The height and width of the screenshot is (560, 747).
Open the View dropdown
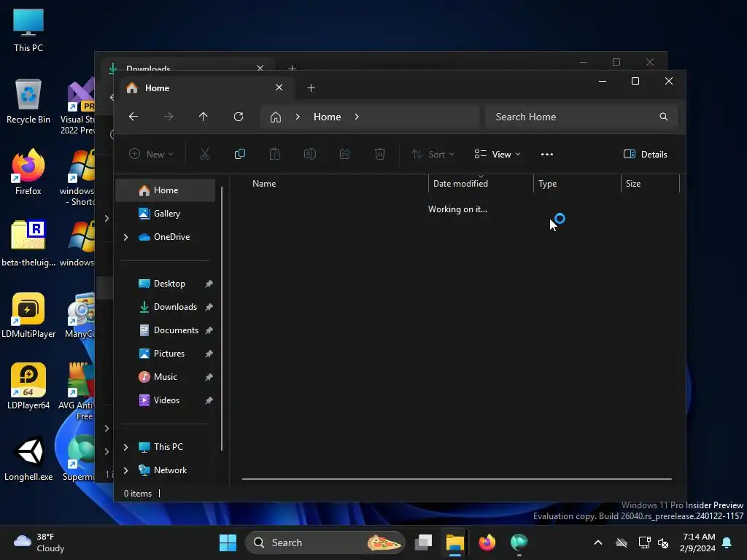(498, 155)
